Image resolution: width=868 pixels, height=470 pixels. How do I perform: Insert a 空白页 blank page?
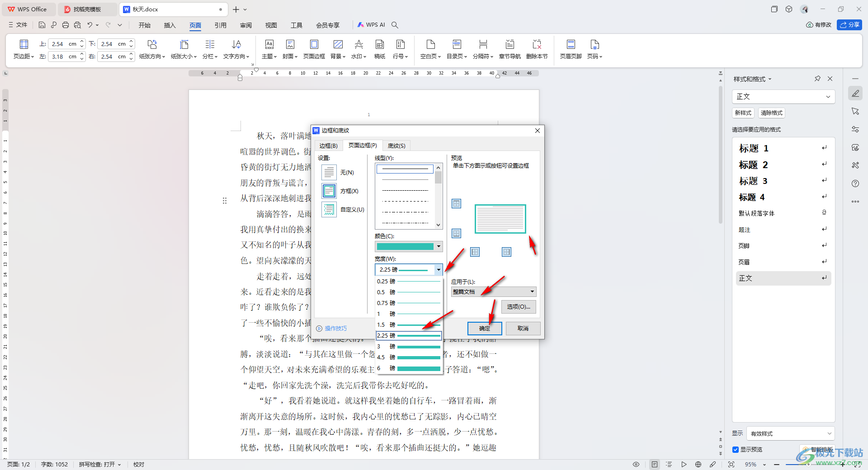pos(431,49)
